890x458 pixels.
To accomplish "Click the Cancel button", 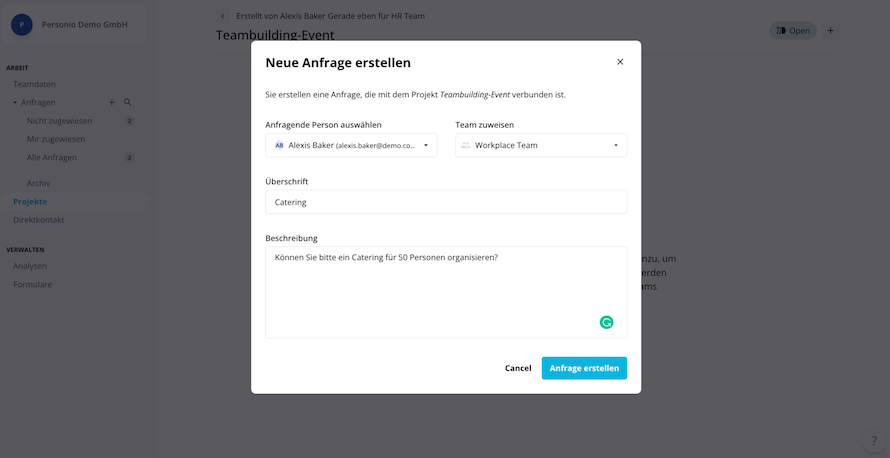I will coord(518,368).
